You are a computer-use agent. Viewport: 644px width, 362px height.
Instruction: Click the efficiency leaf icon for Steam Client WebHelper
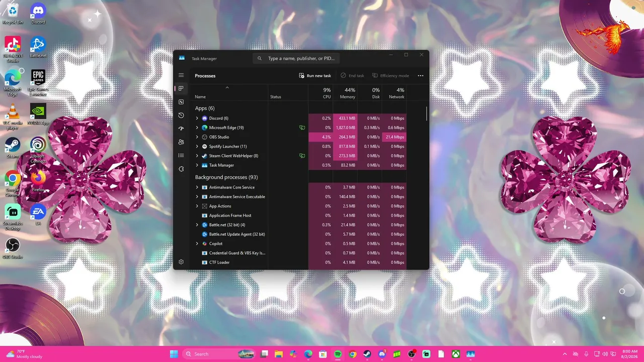[302, 156]
